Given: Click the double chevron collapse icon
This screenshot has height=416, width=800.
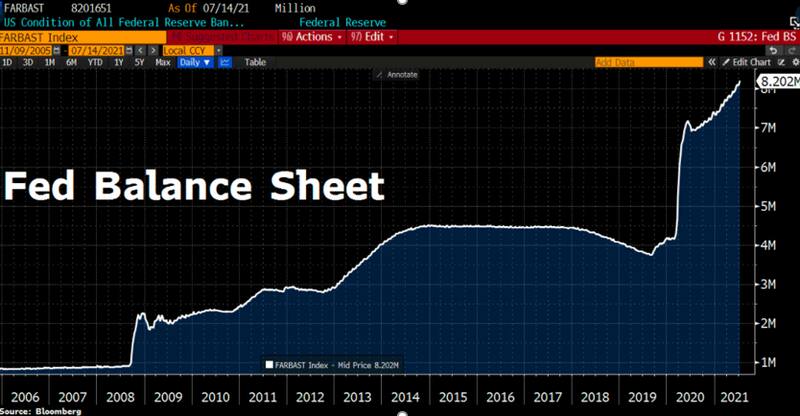Looking at the screenshot, I should point(710,62).
